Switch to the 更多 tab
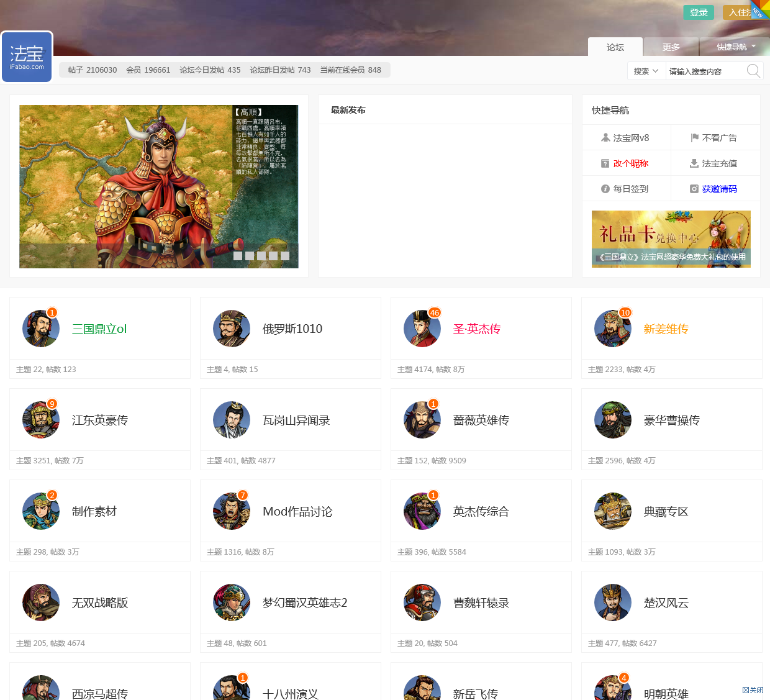Screen dimensions: 770x700 click(671, 47)
